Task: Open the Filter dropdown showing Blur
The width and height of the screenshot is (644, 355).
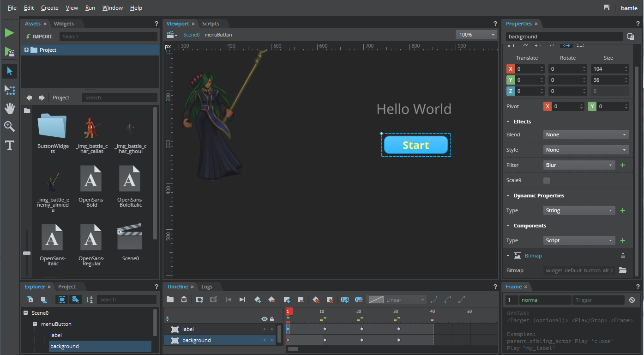Action: (x=579, y=165)
